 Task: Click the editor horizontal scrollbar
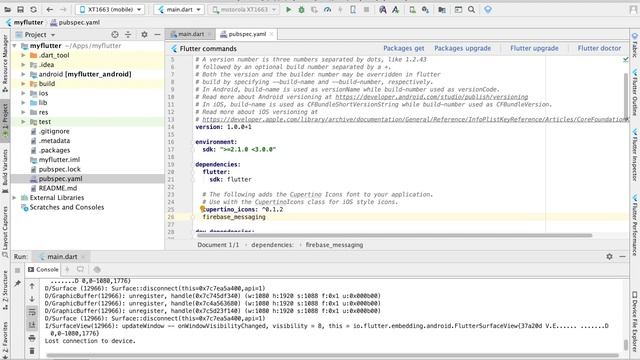tap(394, 235)
